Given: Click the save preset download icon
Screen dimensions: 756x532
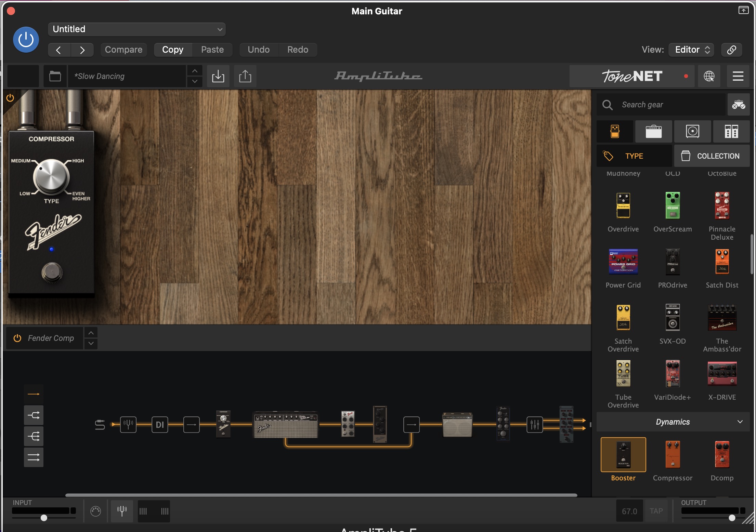Looking at the screenshot, I should click(x=218, y=76).
